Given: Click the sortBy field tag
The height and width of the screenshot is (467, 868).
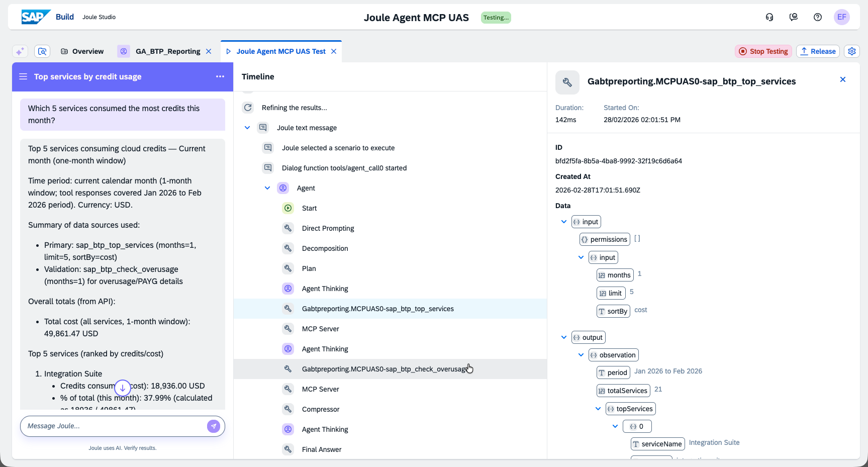Looking at the screenshot, I should coord(613,311).
